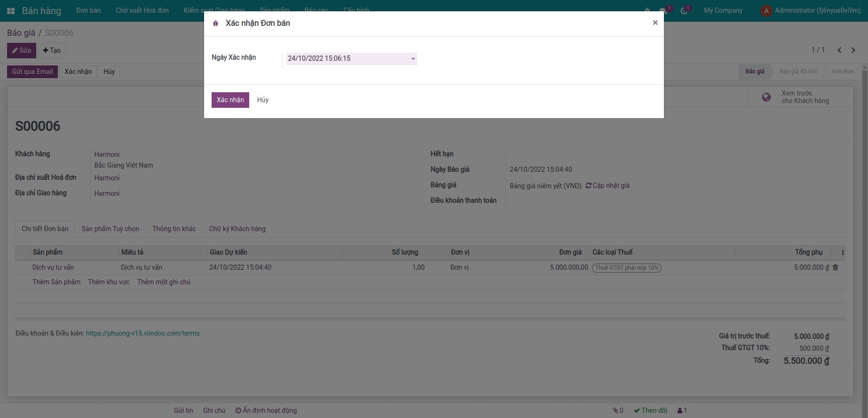The image size is (868, 418).
Task: Open the apps grid menu icon
Action: point(11,10)
